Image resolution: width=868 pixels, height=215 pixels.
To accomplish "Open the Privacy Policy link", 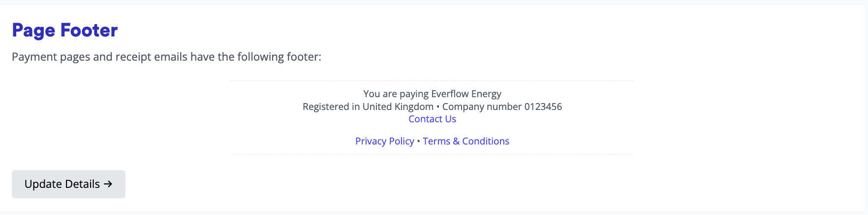I will point(384,141).
